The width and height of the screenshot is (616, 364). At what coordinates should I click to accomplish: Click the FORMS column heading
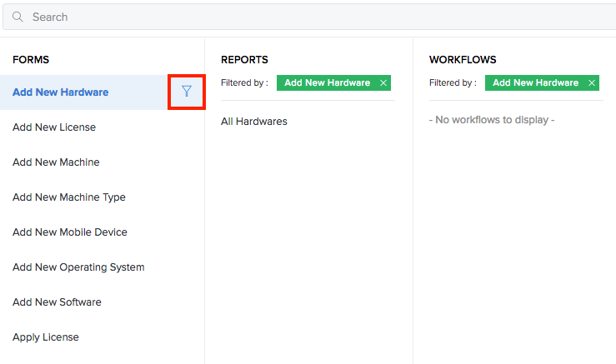[31, 60]
